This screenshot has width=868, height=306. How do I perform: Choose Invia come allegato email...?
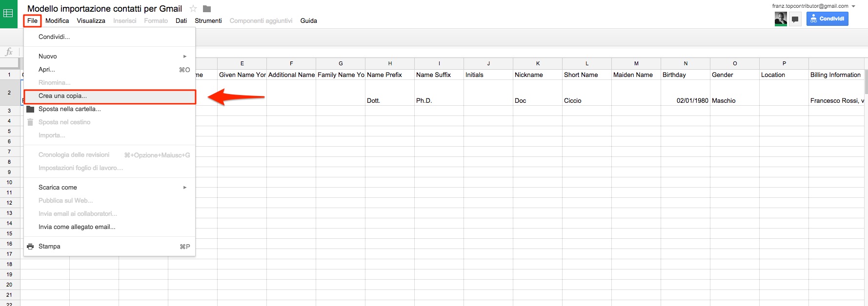(x=109, y=227)
